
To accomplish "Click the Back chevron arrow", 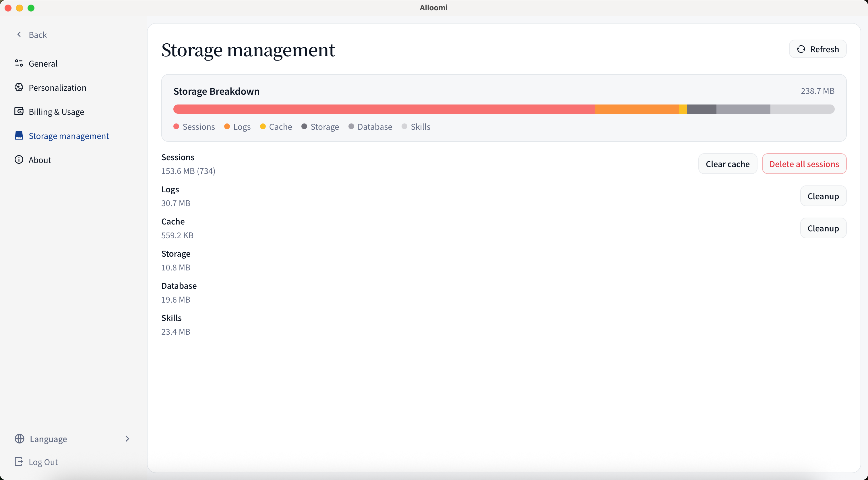I will pyautogui.click(x=19, y=34).
